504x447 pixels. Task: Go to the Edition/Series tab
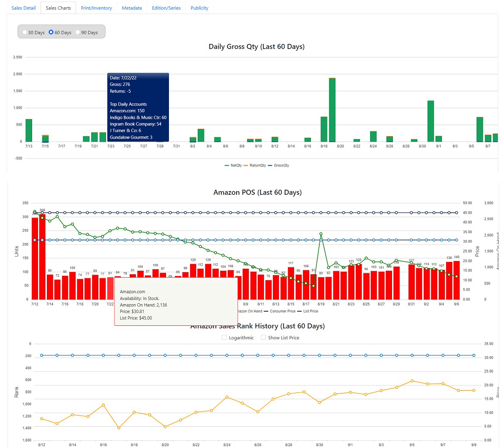tap(166, 8)
